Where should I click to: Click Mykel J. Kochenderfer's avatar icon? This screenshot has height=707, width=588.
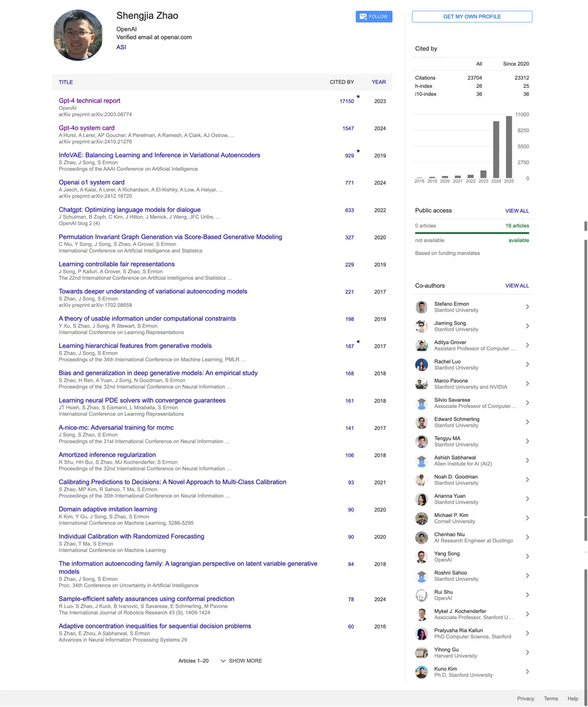[x=421, y=614]
